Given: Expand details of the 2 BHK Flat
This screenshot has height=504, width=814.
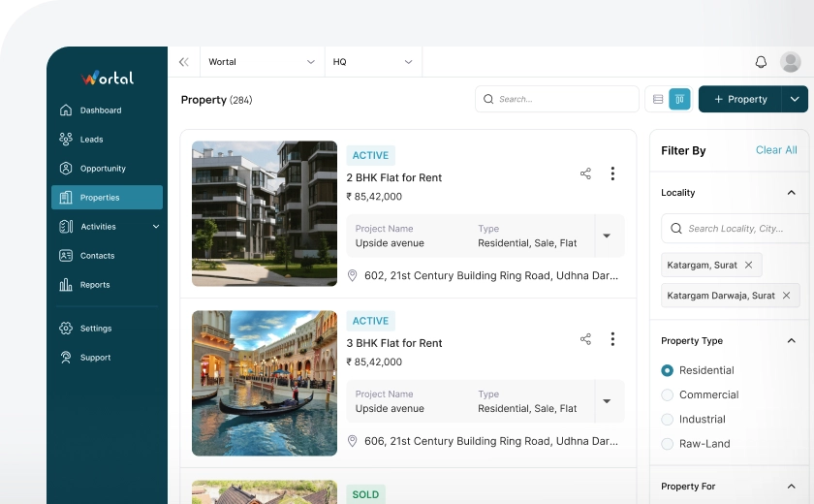Looking at the screenshot, I should click(x=607, y=236).
